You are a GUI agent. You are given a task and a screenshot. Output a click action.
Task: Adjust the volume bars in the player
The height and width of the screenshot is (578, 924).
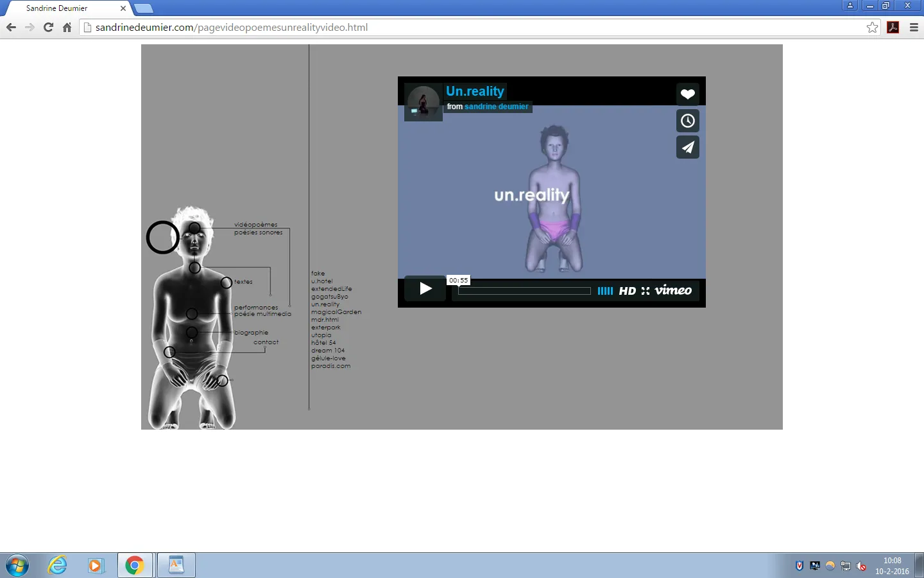click(605, 291)
